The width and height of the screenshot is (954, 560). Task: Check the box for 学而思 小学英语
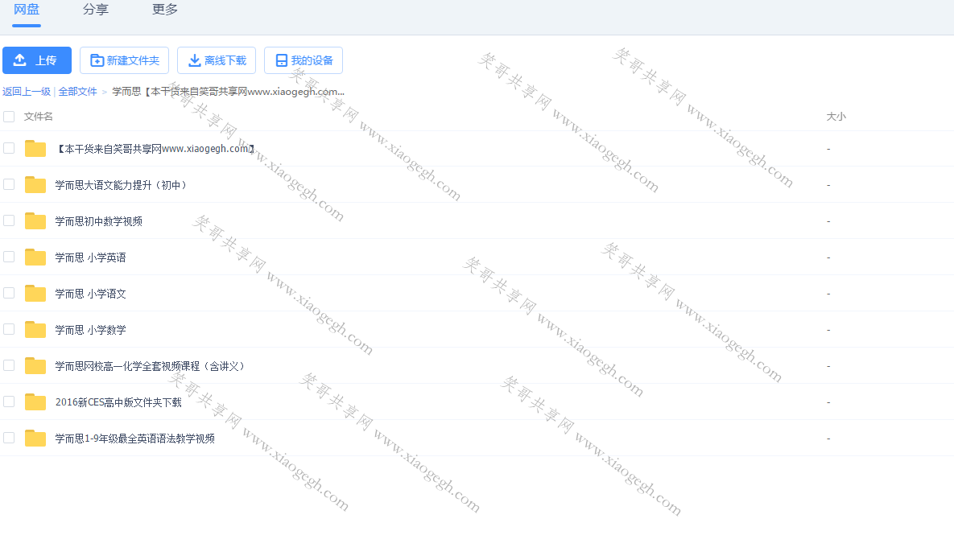pyautogui.click(x=9, y=257)
